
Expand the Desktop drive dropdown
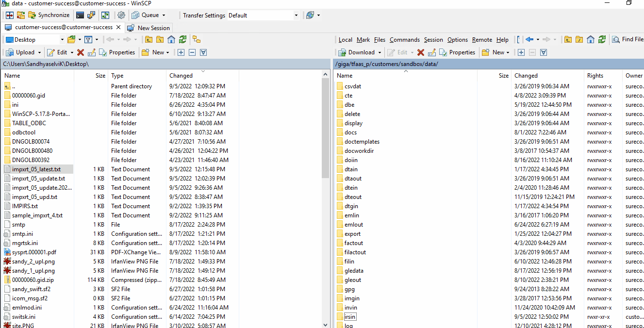(x=62, y=39)
